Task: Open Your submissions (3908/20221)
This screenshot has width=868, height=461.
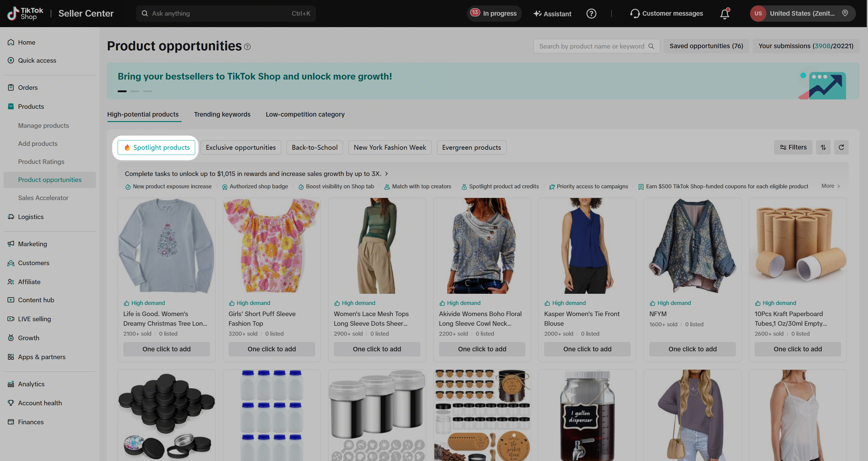Action: click(806, 46)
